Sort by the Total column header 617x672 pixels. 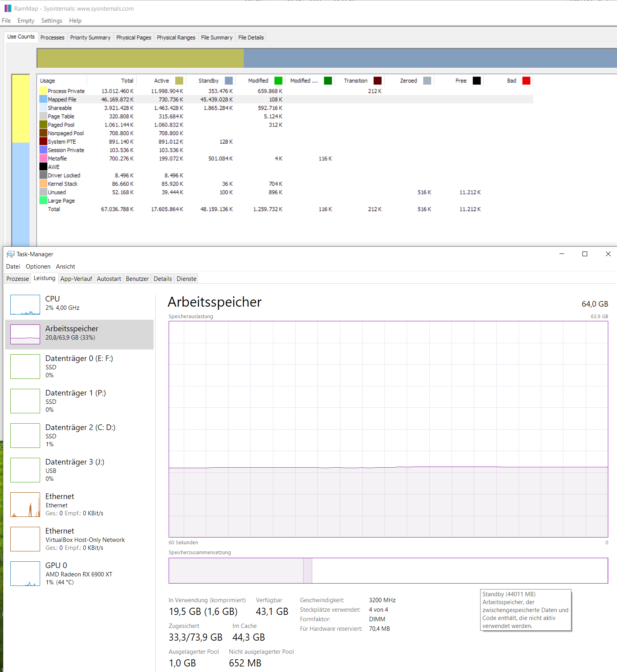[111, 81]
